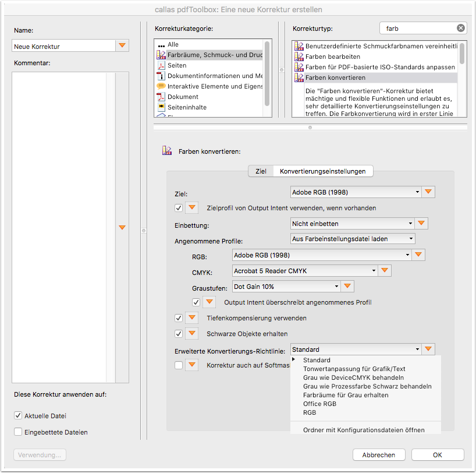Click the Erweiterte Konvertierungs-Richtlinie Standard dropdown
The width and height of the screenshot is (476, 473).
coord(356,350)
